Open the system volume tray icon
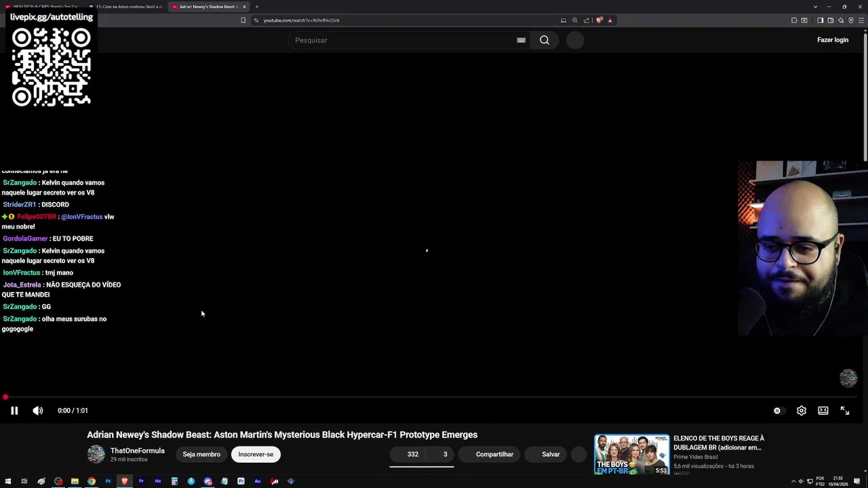 click(x=802, y=481)
